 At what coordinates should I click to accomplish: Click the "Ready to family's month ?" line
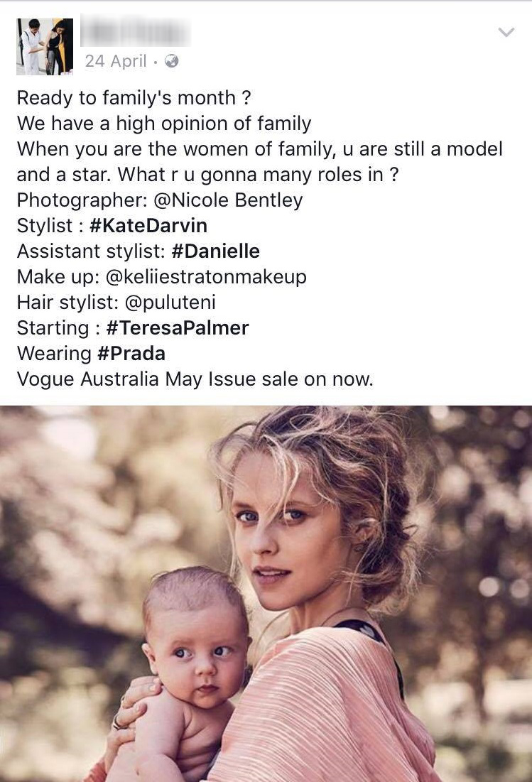click(134, 98)
